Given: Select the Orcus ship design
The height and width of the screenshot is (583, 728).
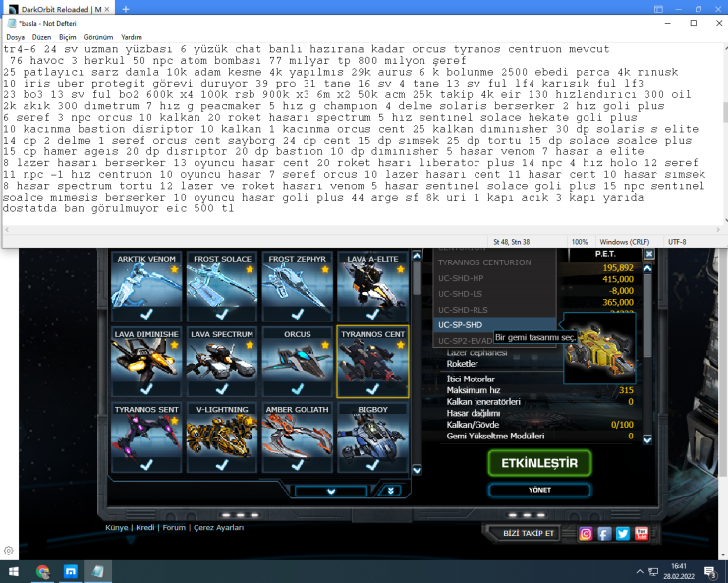Looking at the screenshot, I should (x=297, y=362).
